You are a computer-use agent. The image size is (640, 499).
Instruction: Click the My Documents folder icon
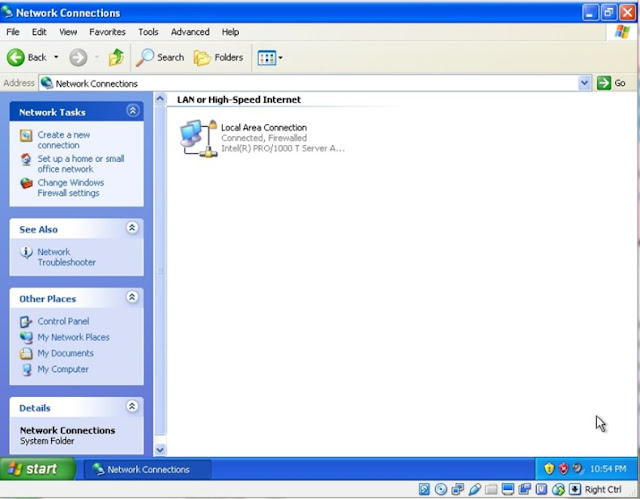pos(26,353)
